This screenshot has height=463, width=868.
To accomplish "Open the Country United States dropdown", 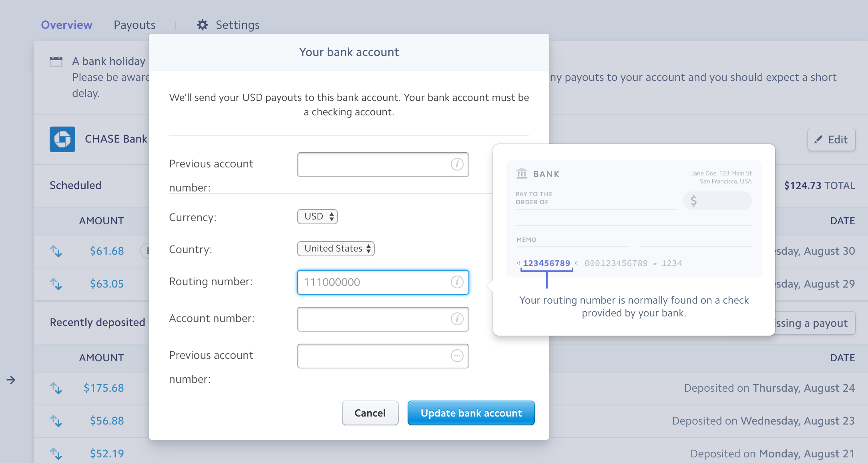I will pos(336,249).
